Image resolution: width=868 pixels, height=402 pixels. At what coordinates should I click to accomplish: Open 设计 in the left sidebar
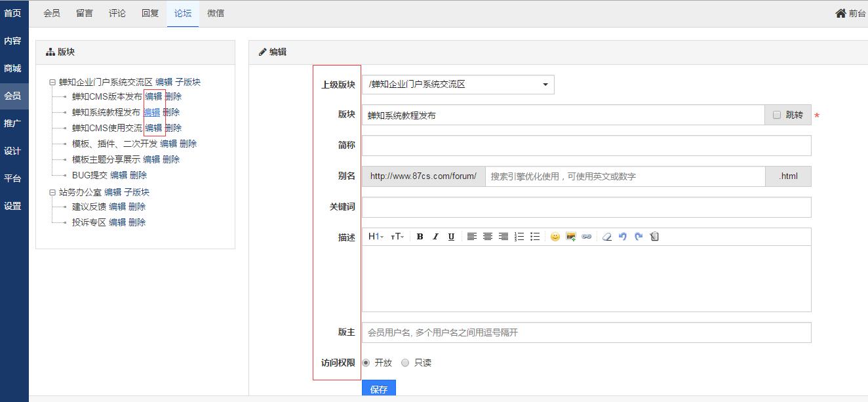pyautogui.click(x=12, y=151)
